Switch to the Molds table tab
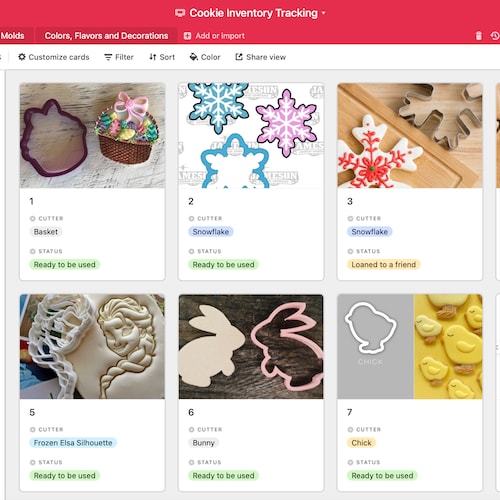Image resolution: width=500 pixels, height=500 pixels. click(12, 36)
